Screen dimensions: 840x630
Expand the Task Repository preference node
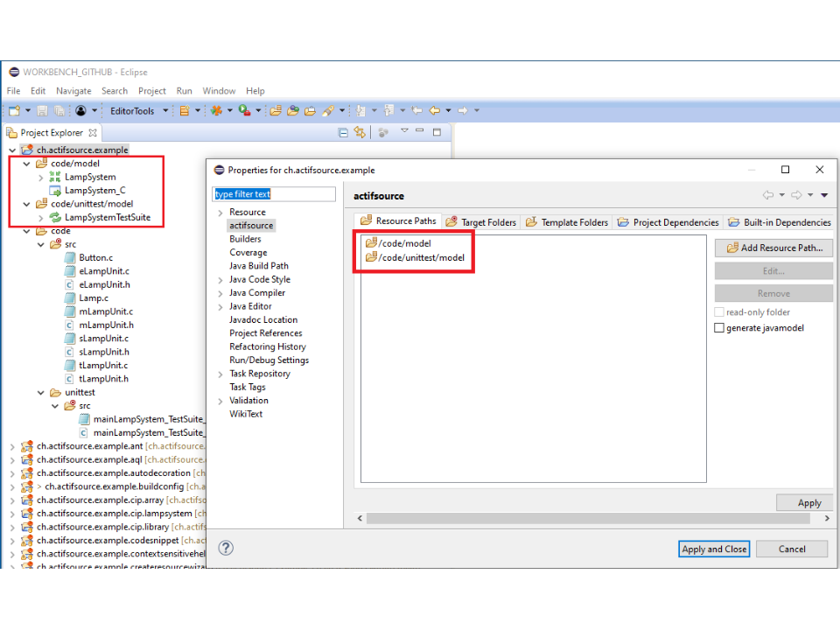pyautogui.click(x=220, y=374)
